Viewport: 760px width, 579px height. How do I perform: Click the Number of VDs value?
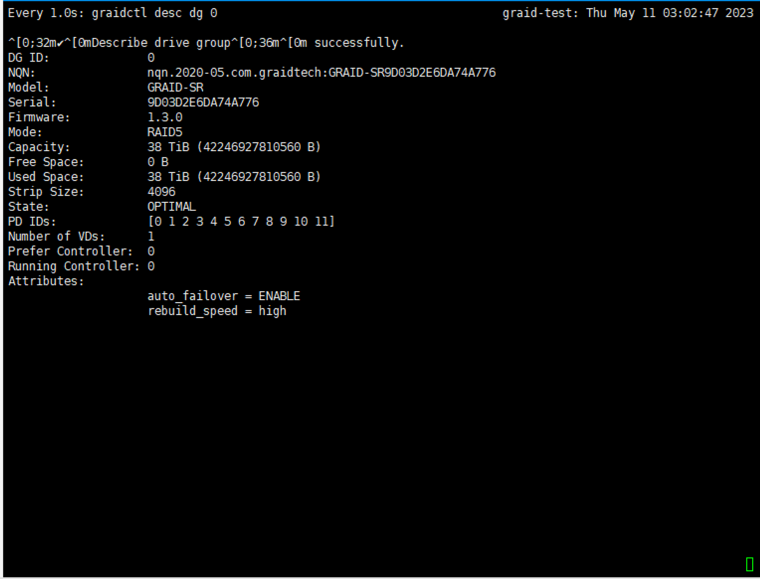[x=151, y=236]
